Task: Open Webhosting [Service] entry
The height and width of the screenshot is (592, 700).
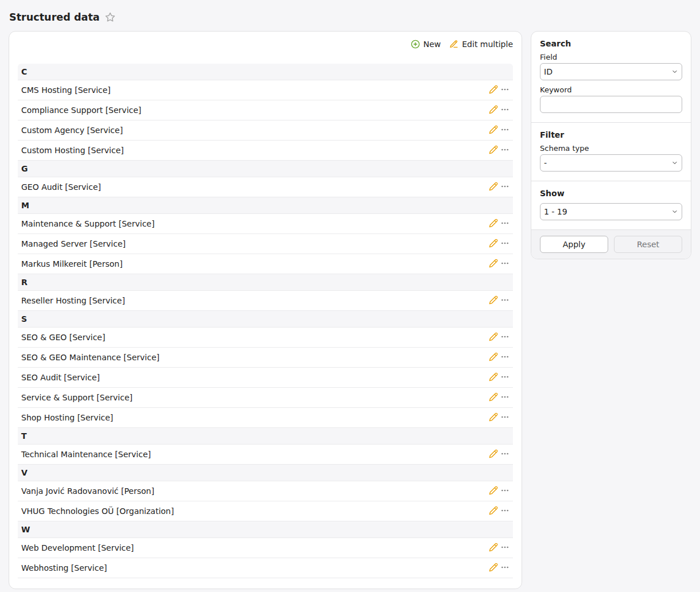Action: pyautogui.click(x=64, y=568)
